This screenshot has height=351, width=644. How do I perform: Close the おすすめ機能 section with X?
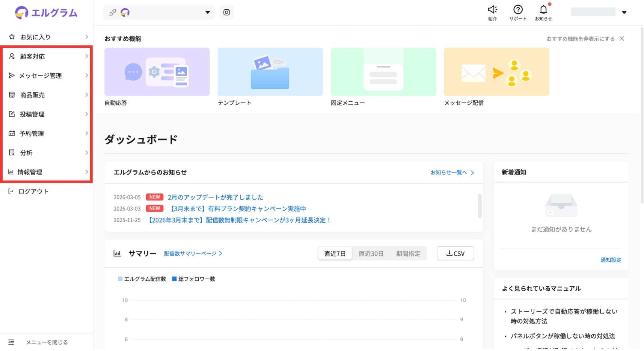coord(622,39)
